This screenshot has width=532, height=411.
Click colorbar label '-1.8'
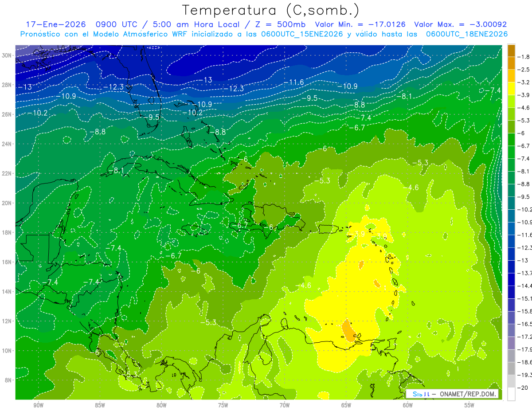pyautogui.click(x=524, y=57)
